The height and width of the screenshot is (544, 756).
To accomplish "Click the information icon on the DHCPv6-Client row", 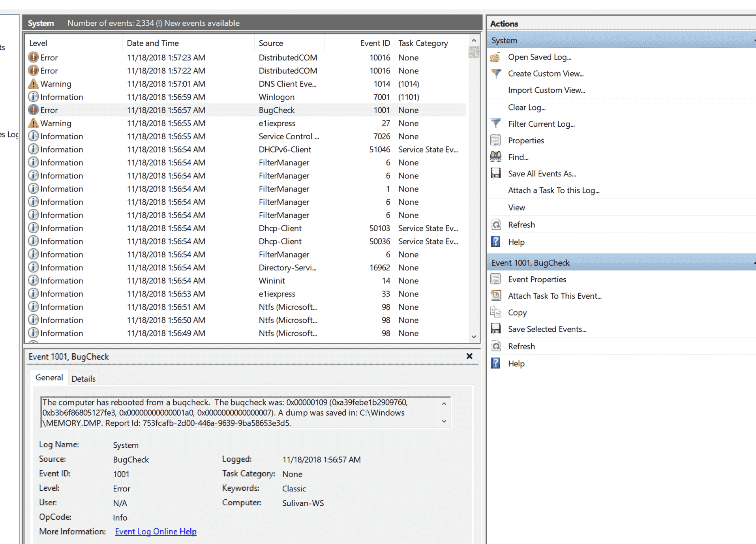I will tap(34, 149).
